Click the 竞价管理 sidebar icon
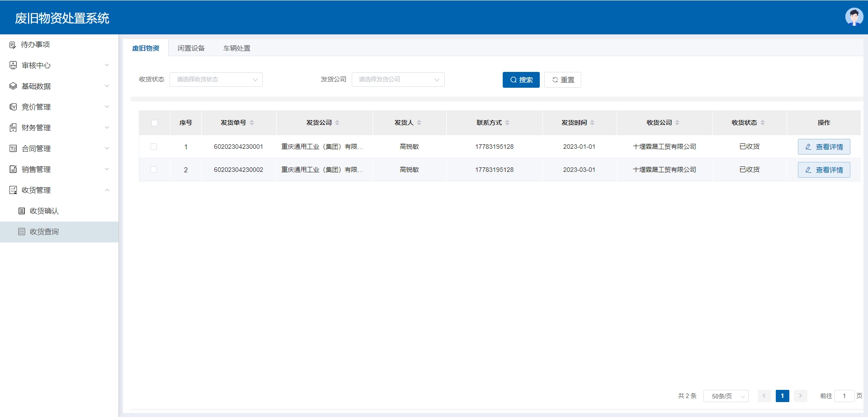The height and width of the screenshot is (417, 868). click(x=13, y=107)
